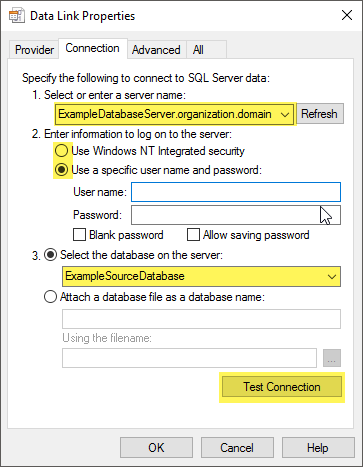Choose Select the database on the server option

pyautogui.click(x=50, y=255)
